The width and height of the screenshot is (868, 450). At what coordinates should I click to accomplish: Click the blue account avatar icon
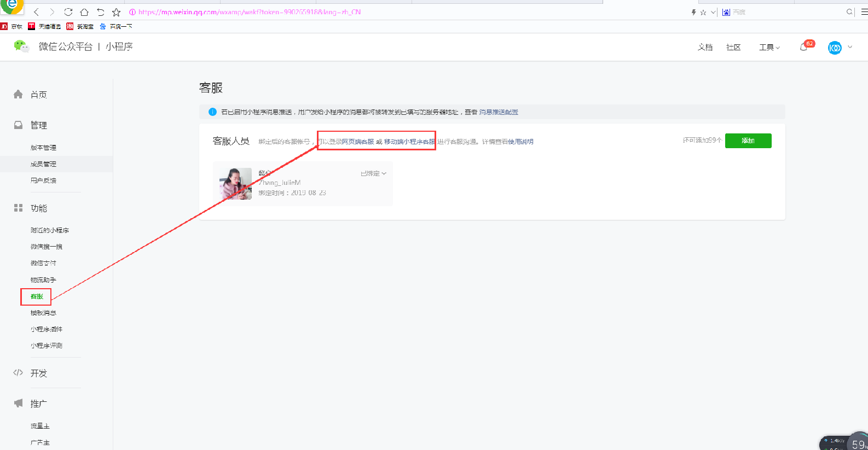click(x=835, y=48)
